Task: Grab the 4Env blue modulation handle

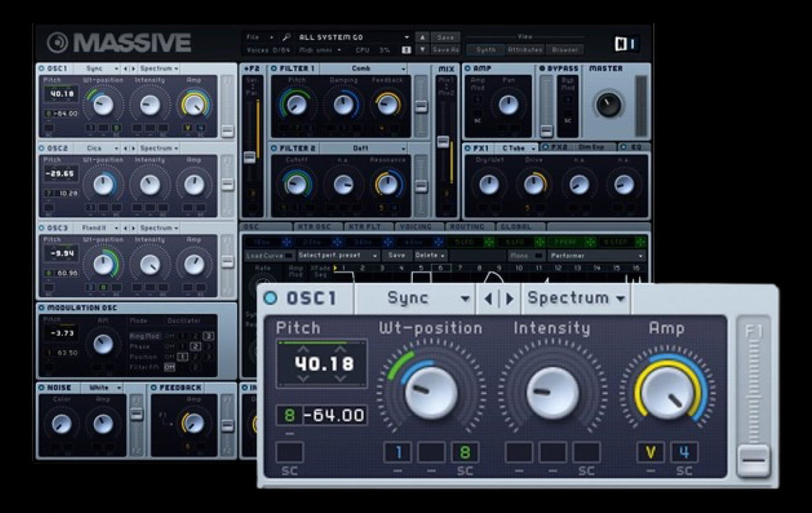Action: [438, 242]
